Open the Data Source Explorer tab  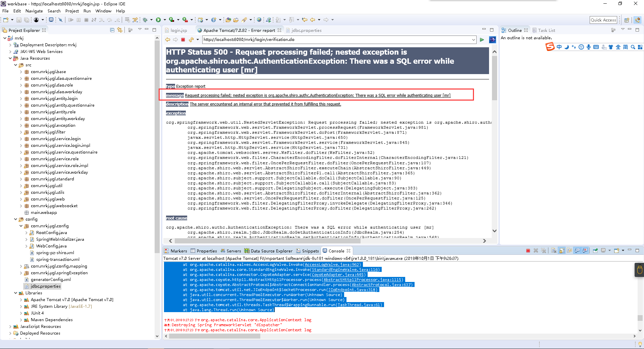pos(268,251)
